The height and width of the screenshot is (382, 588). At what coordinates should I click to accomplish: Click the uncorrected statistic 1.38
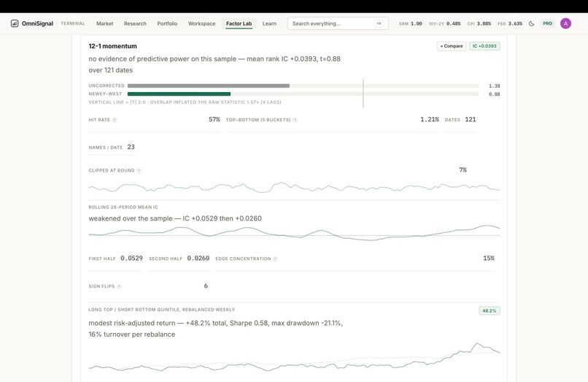click(494, 86)
